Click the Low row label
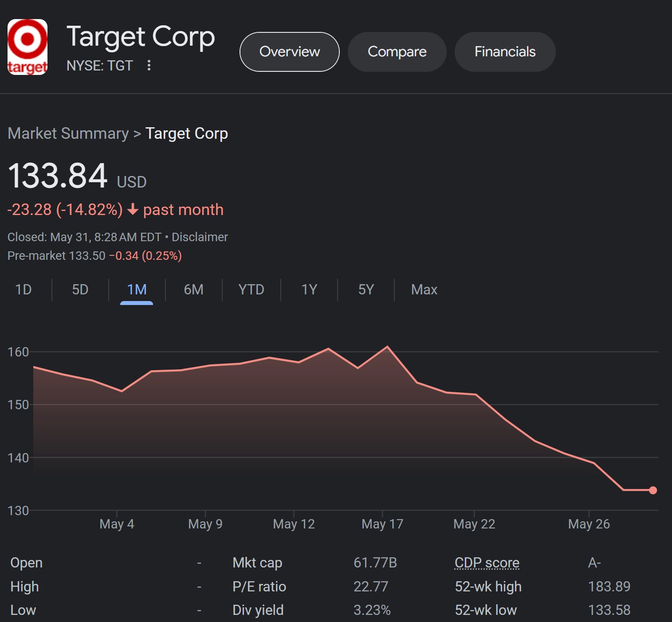The height and width of the screenshot is (622, 672). coord(23,610)
